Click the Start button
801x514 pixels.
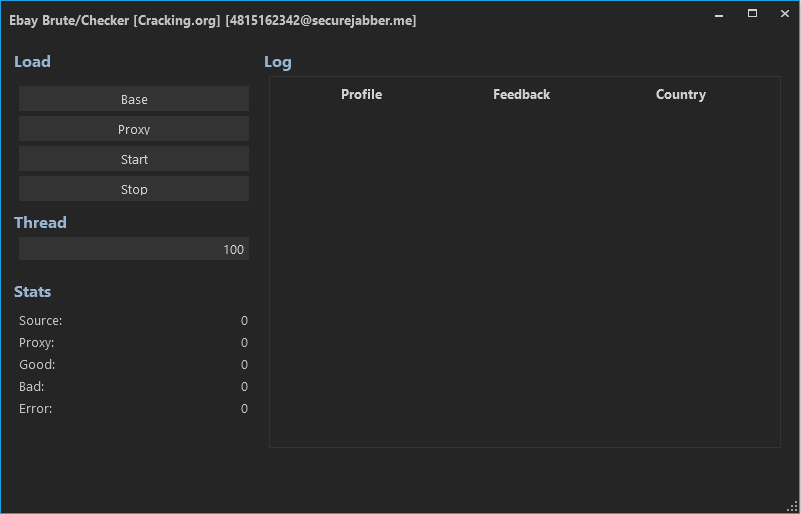(x=134, y=159)
